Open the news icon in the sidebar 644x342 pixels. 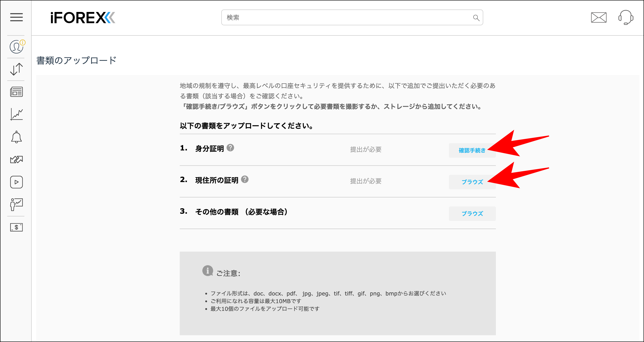[x=16, y=91]
